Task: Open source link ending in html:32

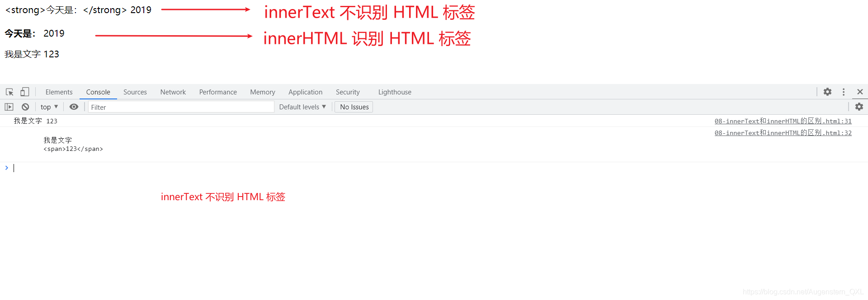Action: [783, 133]
